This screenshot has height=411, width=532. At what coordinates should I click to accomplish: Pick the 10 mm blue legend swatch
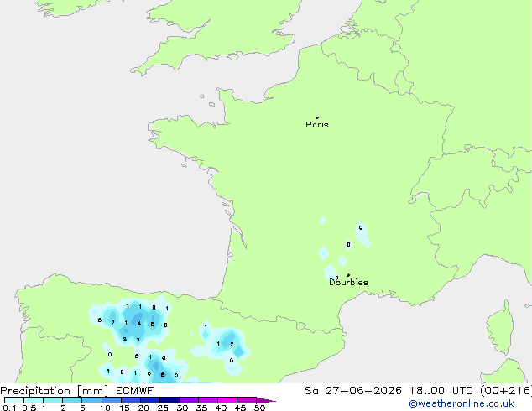pos(111,400)
